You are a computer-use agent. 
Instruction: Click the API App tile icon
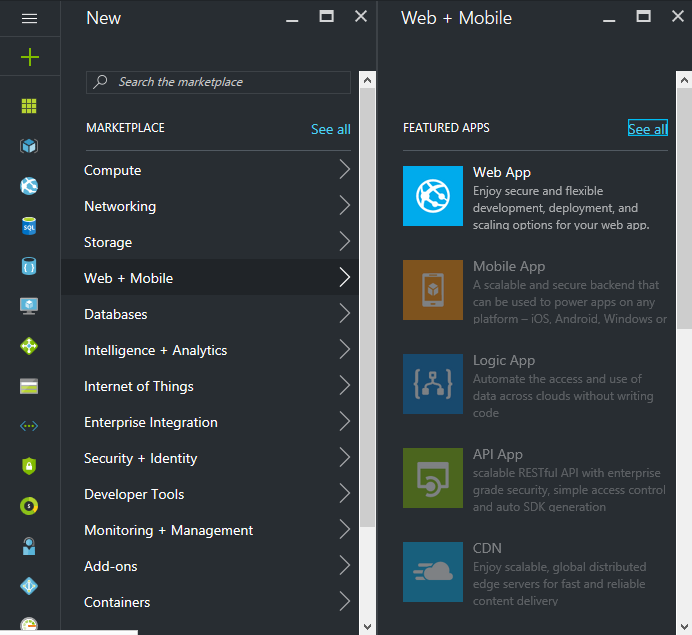pyautogui.click(x=433, y=478)
